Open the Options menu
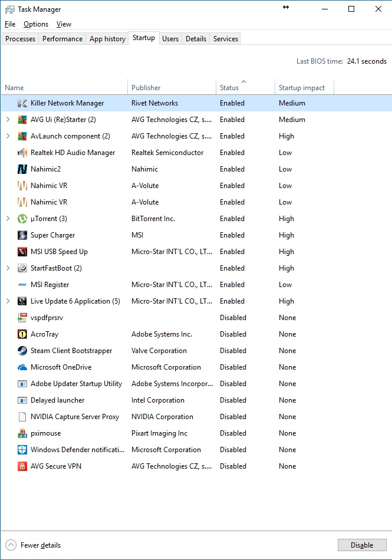Viewport: 392px width, 560px height. (x=36, y=24)
